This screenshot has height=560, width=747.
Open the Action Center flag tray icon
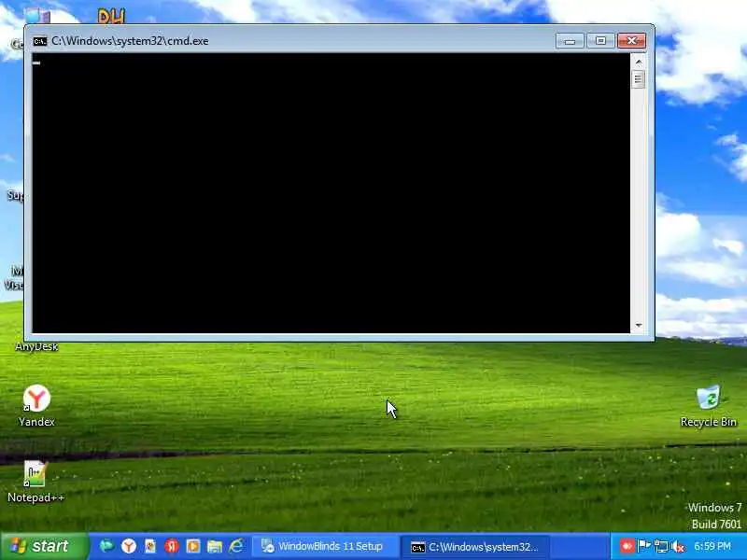(643, 546)
